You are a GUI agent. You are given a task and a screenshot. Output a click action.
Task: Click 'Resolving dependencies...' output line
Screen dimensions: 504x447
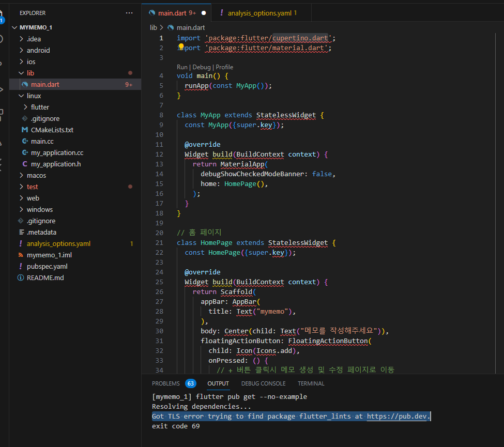(202, 407)
